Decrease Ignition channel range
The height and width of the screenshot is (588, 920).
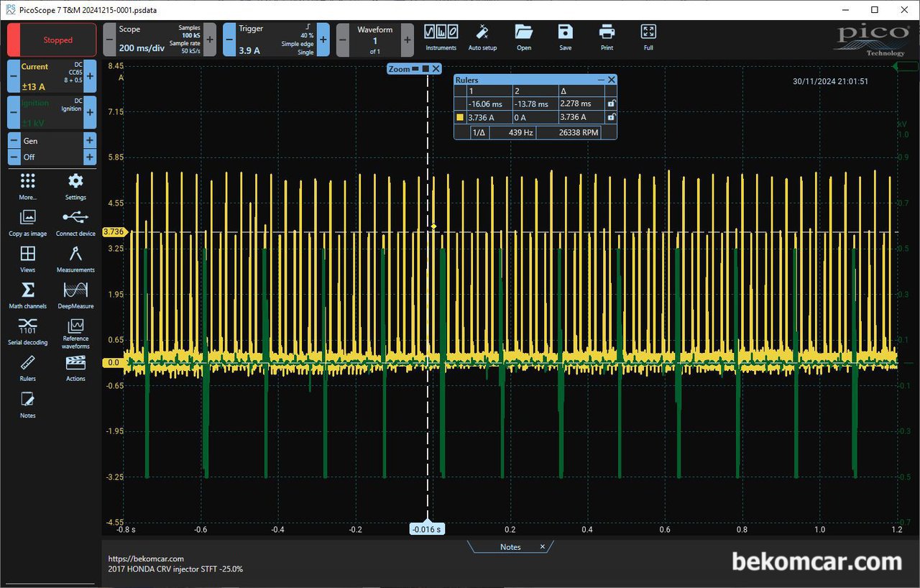pos(14,113)
